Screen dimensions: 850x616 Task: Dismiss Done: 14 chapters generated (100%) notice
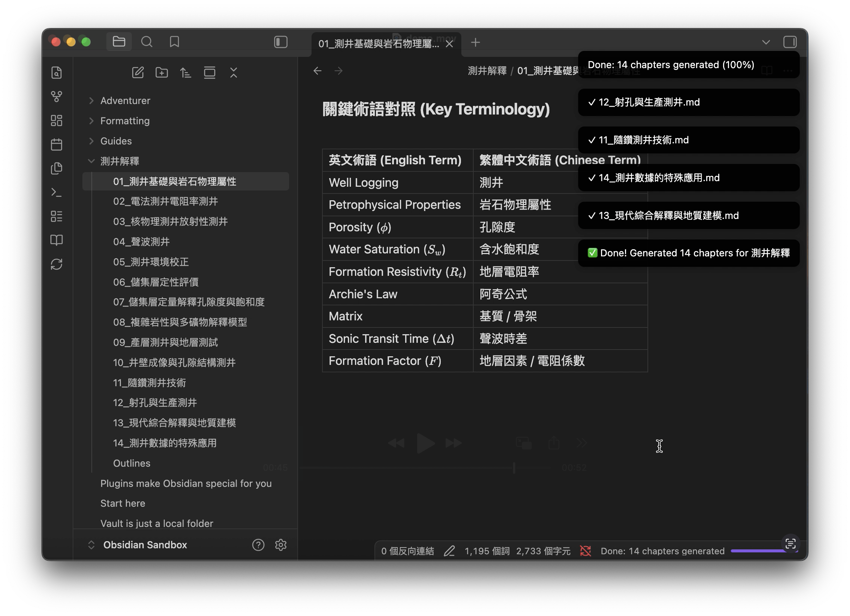(689, 65)
